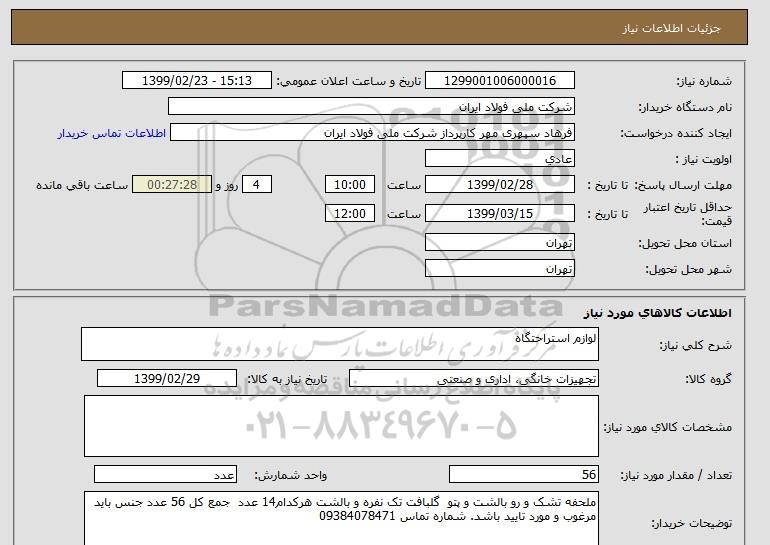Screen dimensions: 770x545
Task: Click the price validity date 1399/03/15
Action: [499, 213]
